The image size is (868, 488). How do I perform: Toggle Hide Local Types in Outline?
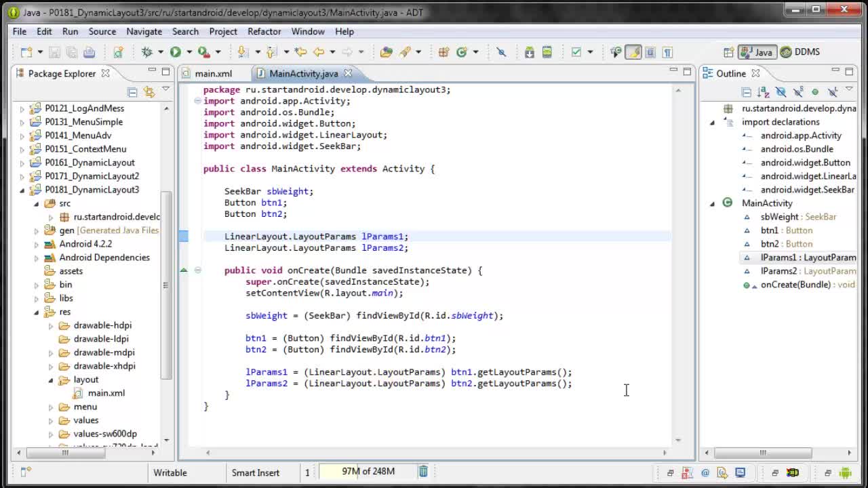832,91
